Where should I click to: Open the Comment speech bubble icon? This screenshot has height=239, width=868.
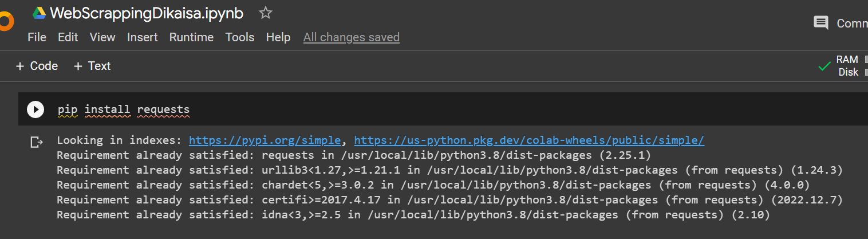tap(821, 23)
